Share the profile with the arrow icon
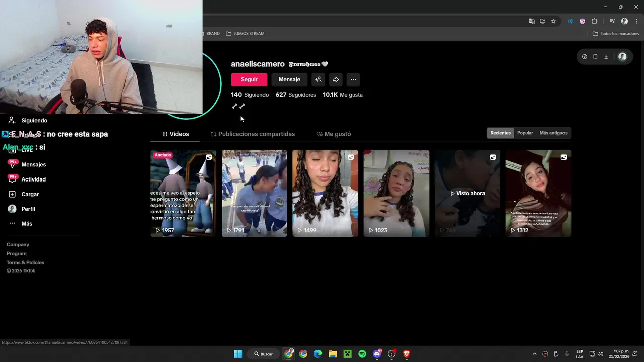Screen dimensions: 644x362 (x=336, y=79)
